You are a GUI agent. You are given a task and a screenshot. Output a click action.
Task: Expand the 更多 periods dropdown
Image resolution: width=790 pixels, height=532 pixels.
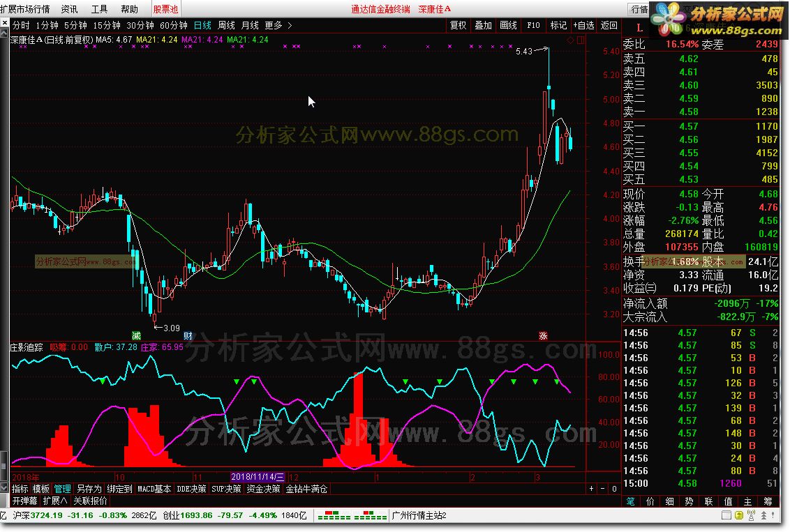(x=273, y=25)
